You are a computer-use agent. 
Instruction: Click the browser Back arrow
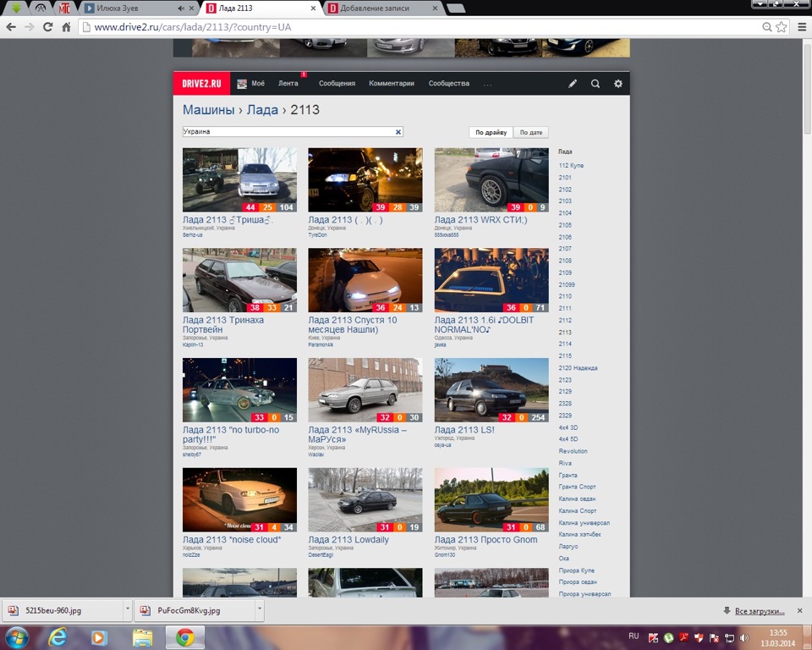pos(11,27)
